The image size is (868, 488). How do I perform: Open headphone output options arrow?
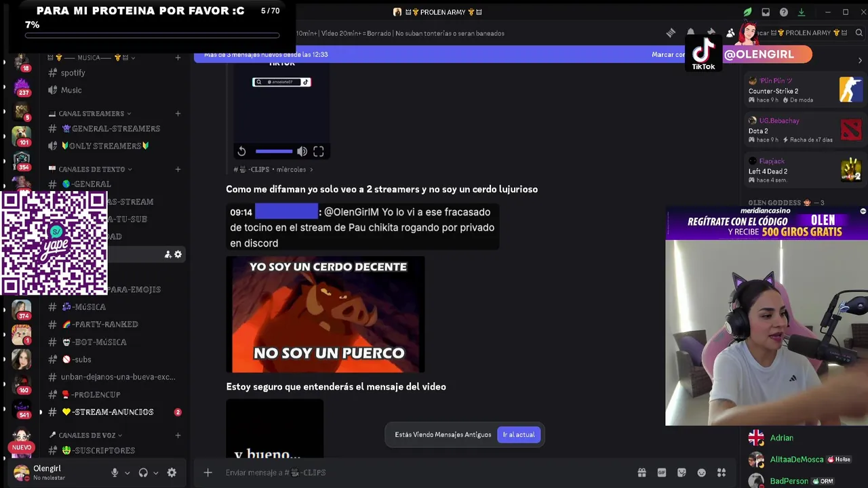(x=155, y=473)
